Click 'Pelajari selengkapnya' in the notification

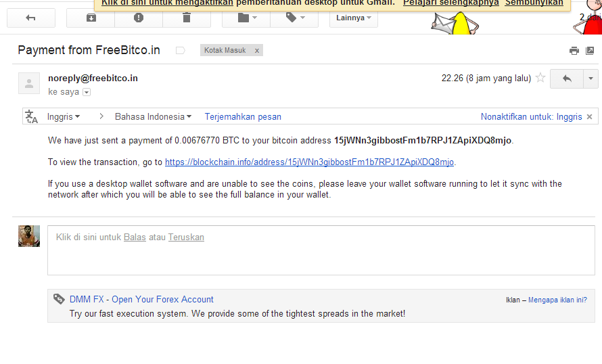point(451,3)
